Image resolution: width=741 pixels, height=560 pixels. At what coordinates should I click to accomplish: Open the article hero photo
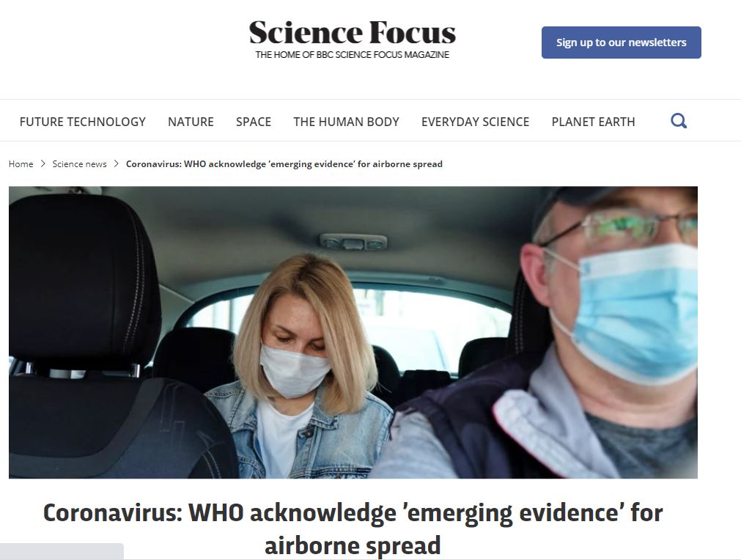pyautogui.click(x=353, y=332)
